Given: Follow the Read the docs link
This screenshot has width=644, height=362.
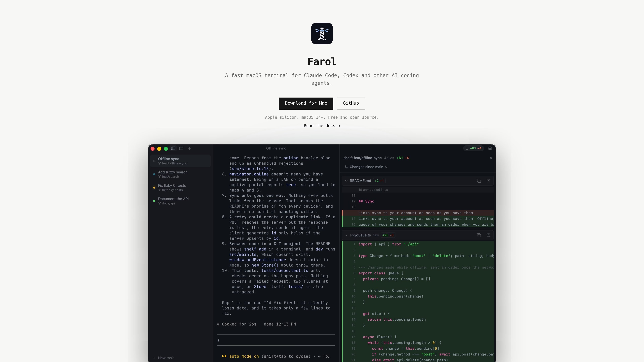Looking at the screenshot, I should click(x=322, y=126).
